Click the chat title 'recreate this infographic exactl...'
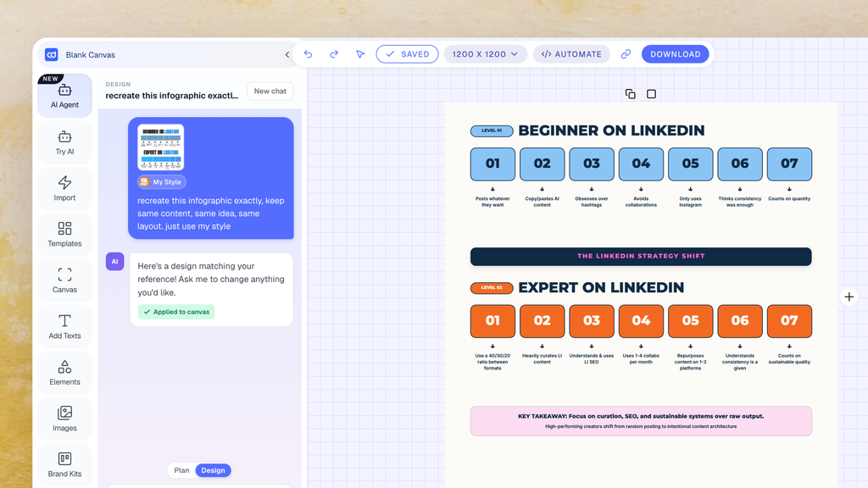Image resolution: width=868 pixels, height=488 pixels. (172, 96)
